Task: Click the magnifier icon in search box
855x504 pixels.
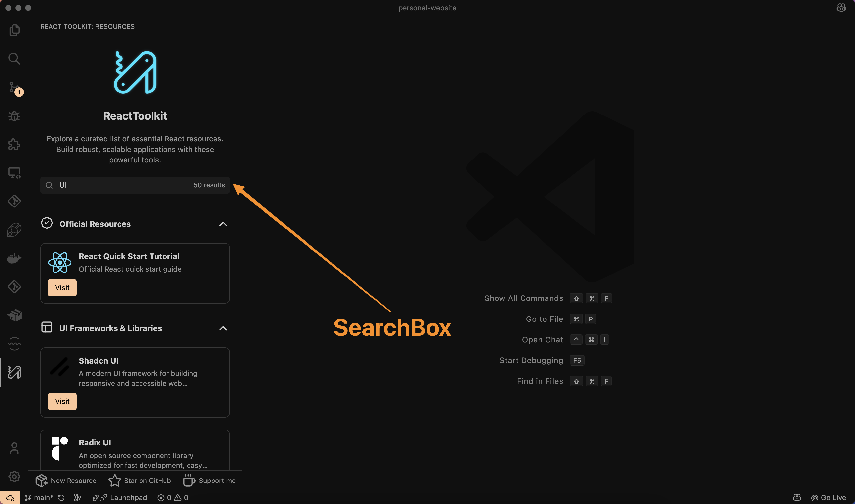Action: coord(49,185)
